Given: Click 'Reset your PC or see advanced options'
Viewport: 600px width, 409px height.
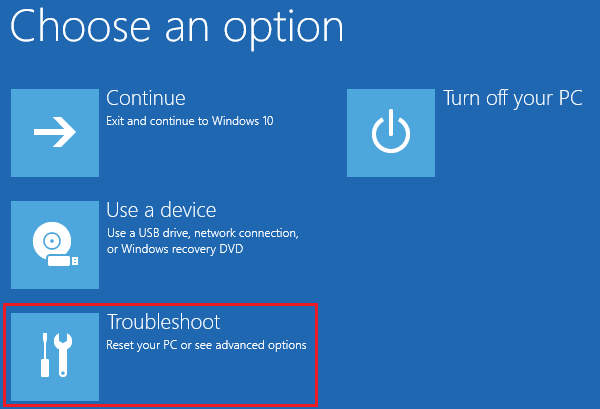Looking at the screenshot, I should (x=206, y=345).
